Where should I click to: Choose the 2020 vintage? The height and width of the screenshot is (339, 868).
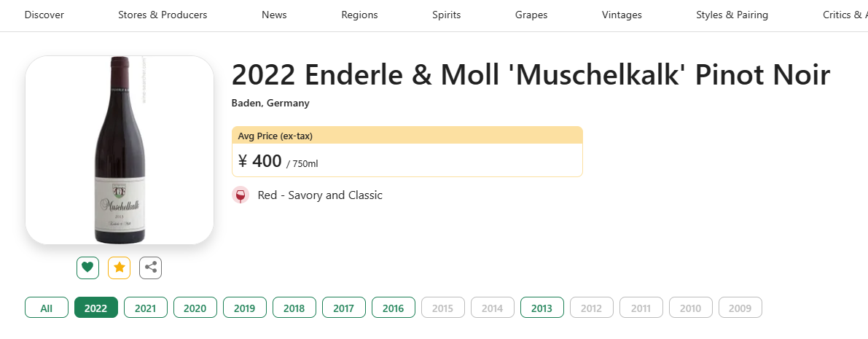point(195,308)
